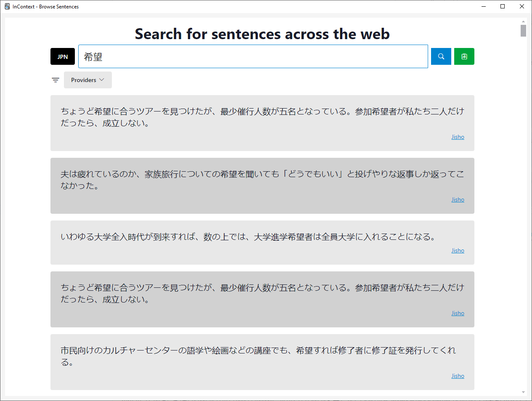
Task: Follow Jisho link for the university sentence
Action: pos(458,250)
